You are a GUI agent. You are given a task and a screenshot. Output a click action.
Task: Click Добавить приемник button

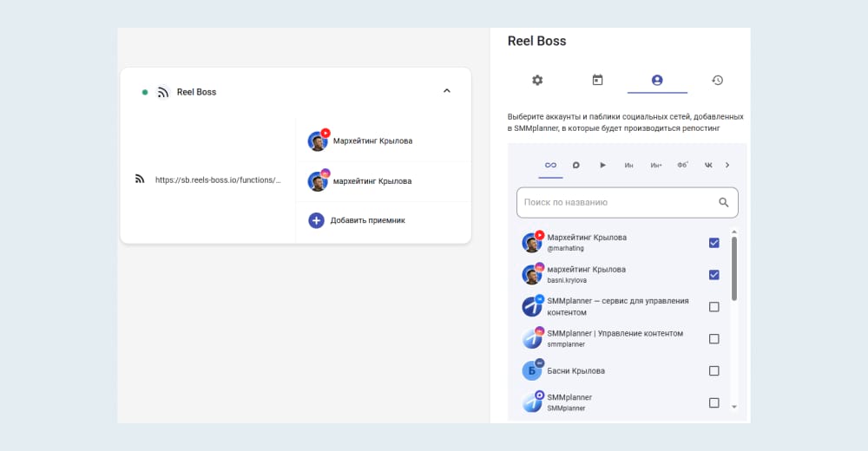click(x=367, y=220)
